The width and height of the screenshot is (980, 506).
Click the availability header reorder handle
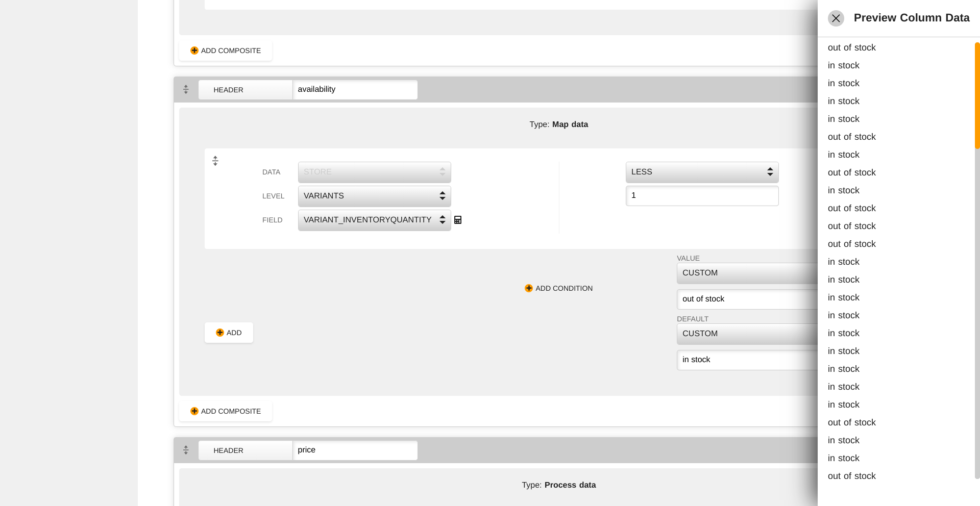coord(186,89)
